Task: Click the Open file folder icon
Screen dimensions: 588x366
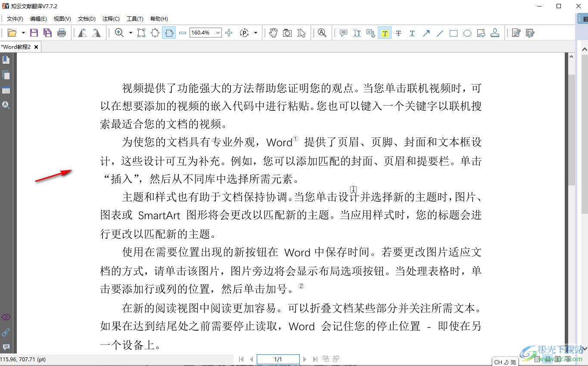Action: 12,33
